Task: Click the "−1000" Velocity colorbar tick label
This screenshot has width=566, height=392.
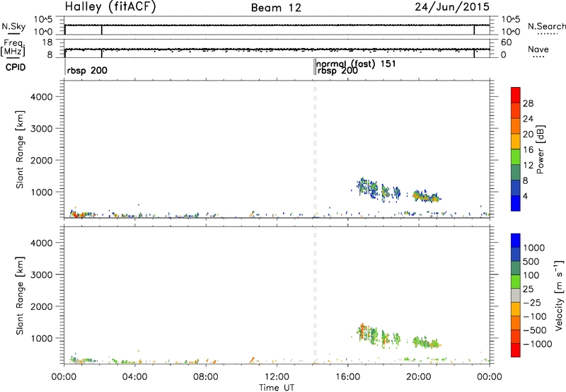Action: tap(538, 344)
